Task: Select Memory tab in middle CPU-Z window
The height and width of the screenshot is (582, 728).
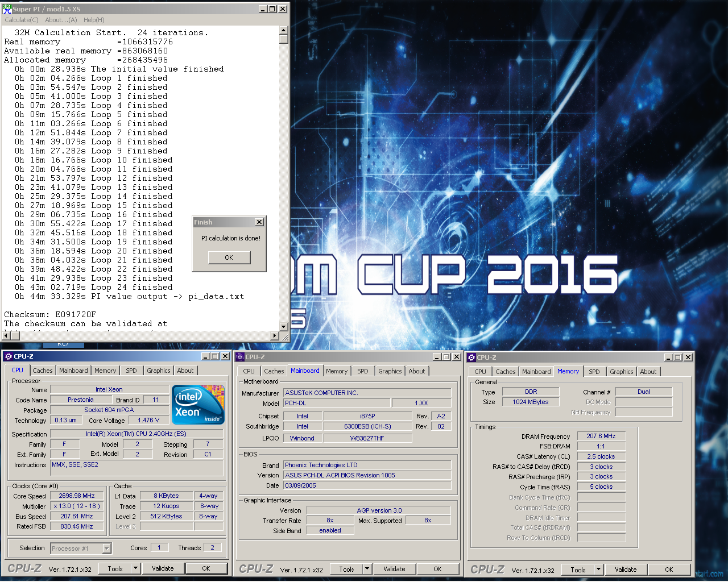Action: click(337, 371)
